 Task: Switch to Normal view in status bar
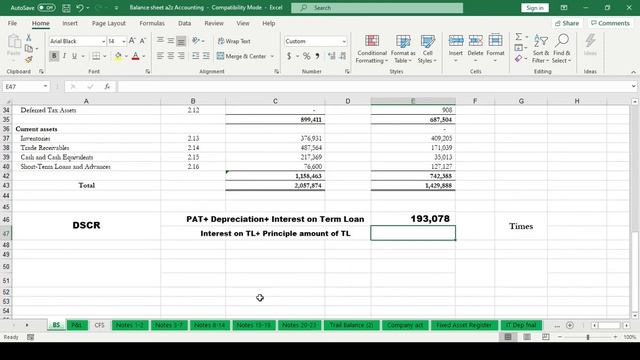click(508, 337)
